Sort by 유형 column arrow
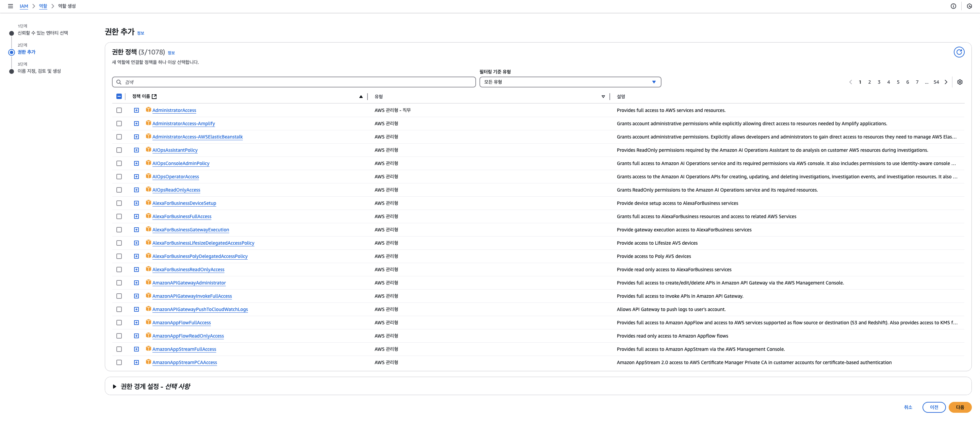 pyautogui.click(x=603, y=97)
